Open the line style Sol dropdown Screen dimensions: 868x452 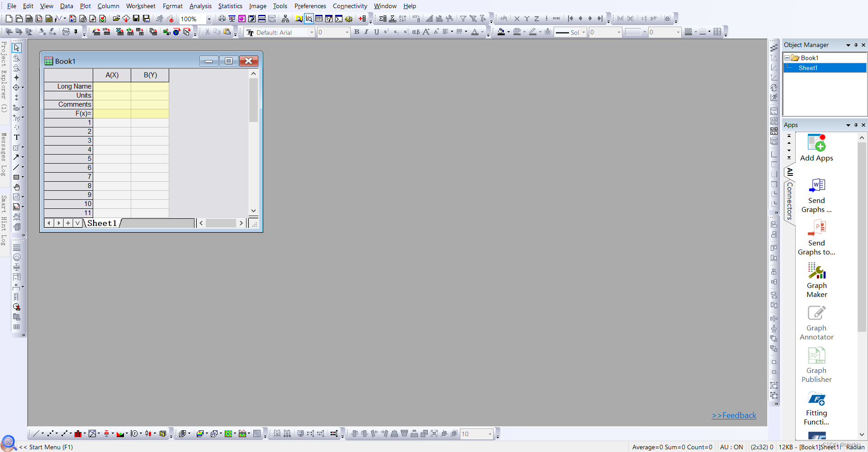point(583,33)
